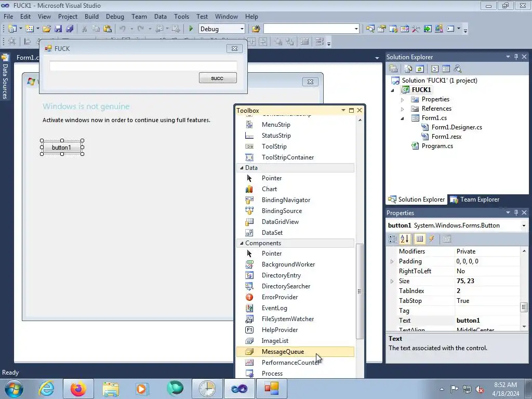Select Form1.Designer.cs in Solution Explorer

click(x=456, y=127)
